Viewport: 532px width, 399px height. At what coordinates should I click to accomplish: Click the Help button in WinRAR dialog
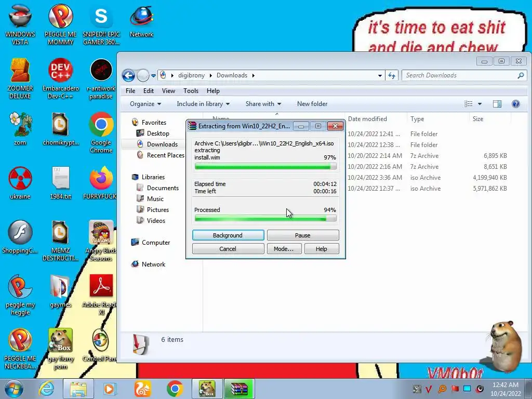click(322, 249)
